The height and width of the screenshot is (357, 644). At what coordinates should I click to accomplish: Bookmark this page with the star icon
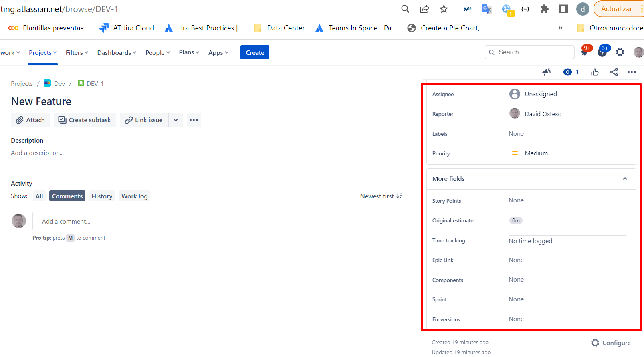444,9
